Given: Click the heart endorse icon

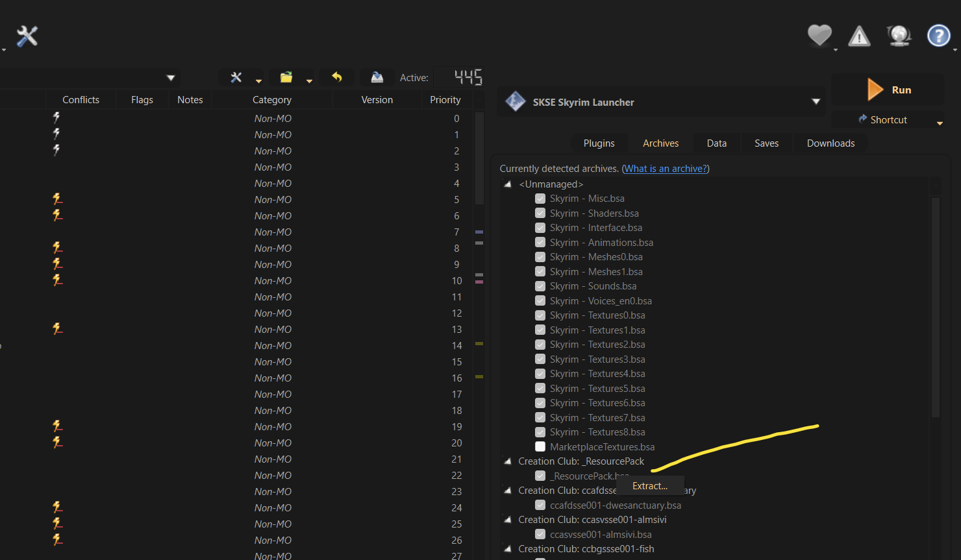Looking at the screenshot, I should pos(819,35).
